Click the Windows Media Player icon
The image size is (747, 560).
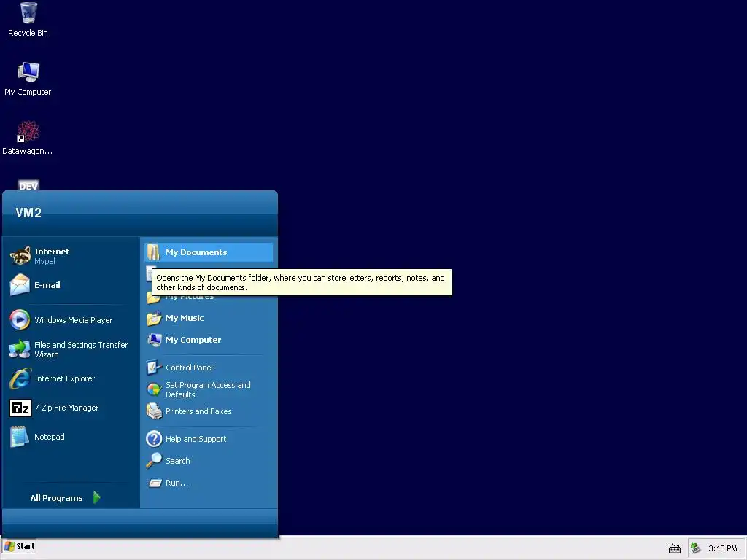[x=20, y=320]
